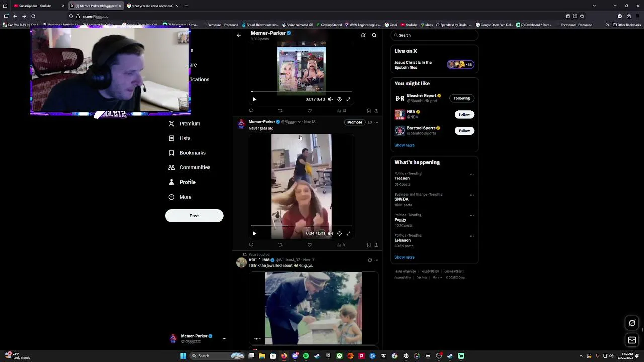Open Terms of Service footer link
644x362 pixels.
405,271
